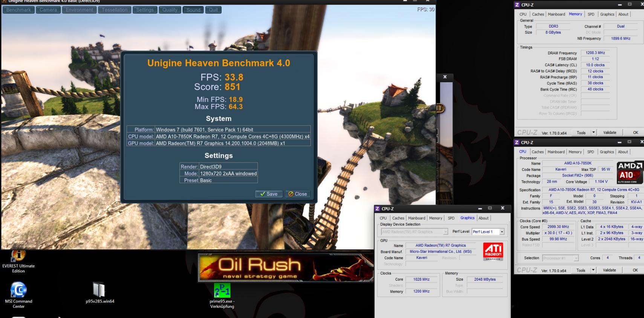Close the benchmark results dialog
Image resolution: width=644 pixels, height=318 pixels.
click(x=298, y=194)
